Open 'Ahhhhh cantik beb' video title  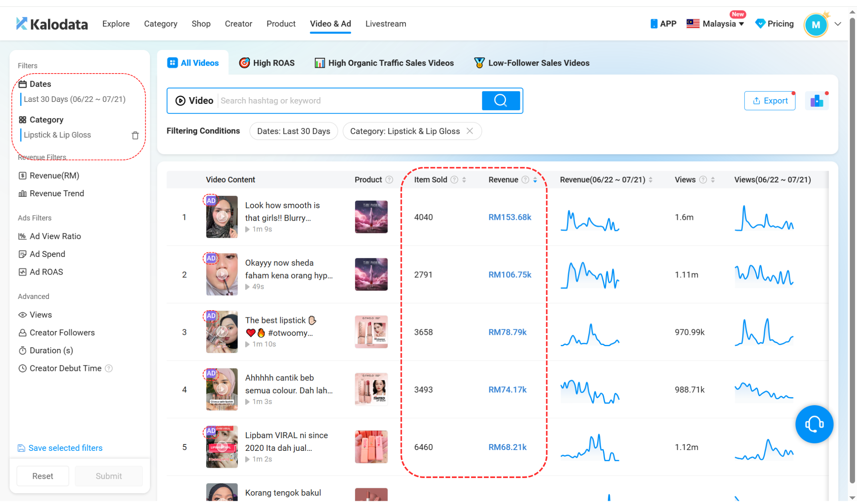pos(289,384)
